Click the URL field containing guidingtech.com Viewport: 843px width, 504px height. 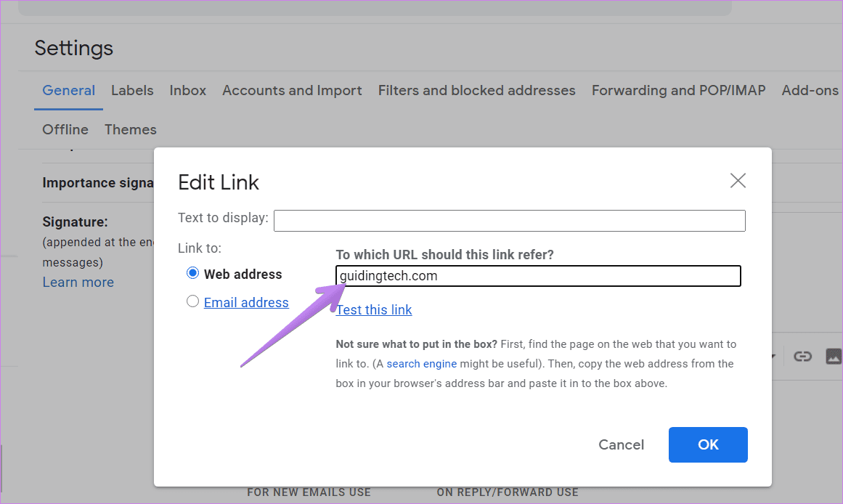coord(538,276)
